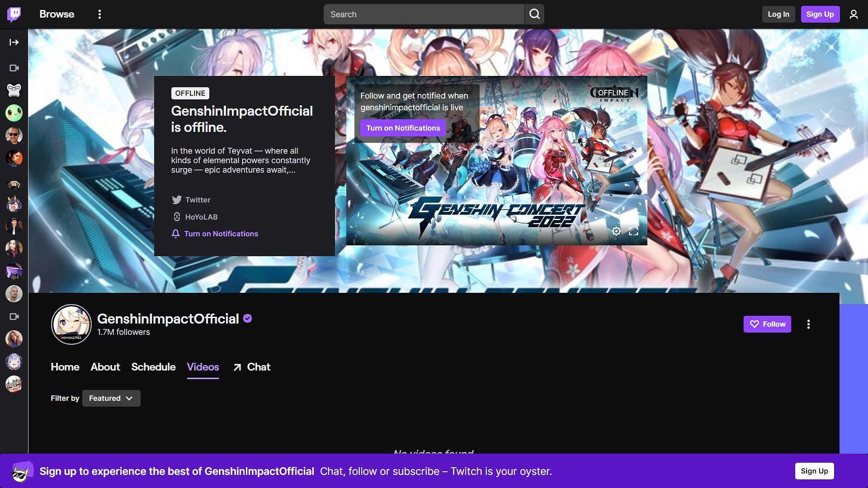Click the purple Turn on Notifications button
The image size is (868, 488).
click(x=403, y=128)
